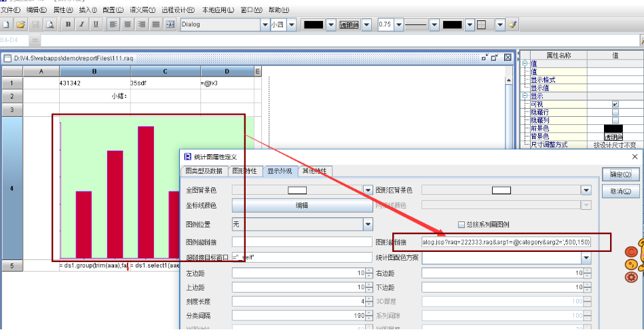Open the 全图背景色 color dropdown
Viewport: 644px width, 330px height.
pos(368,190)
